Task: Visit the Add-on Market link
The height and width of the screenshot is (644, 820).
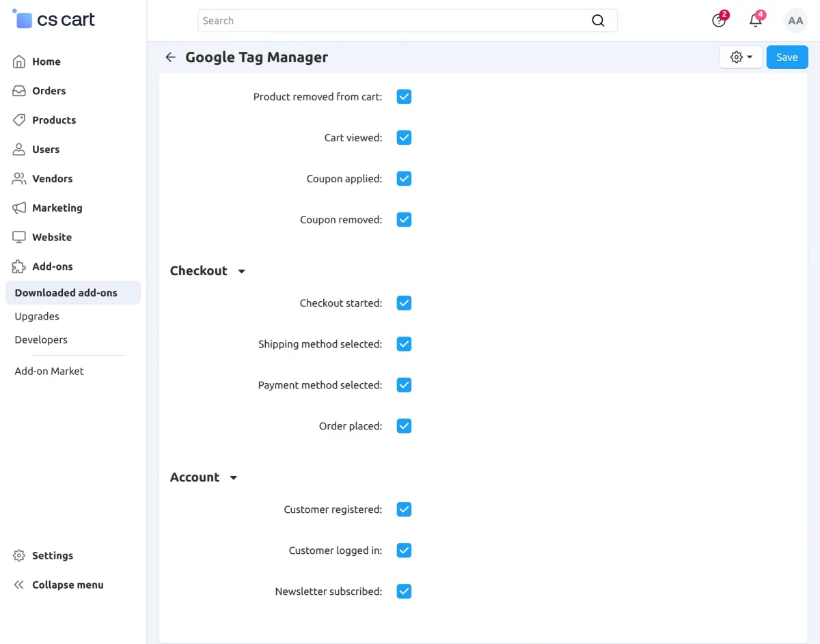Action: pyautogui.click(x=49, y=372)
